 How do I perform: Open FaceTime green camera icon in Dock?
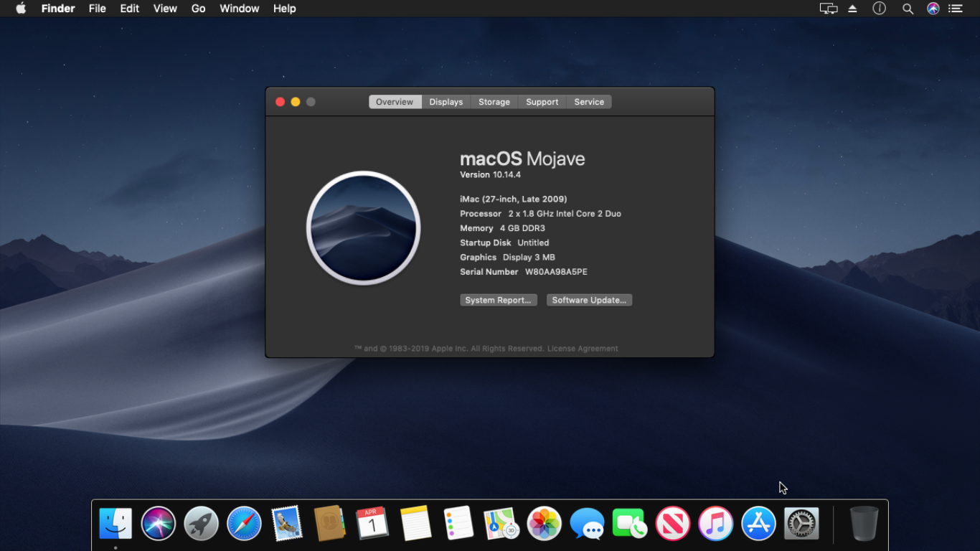[x=630, y=524]
